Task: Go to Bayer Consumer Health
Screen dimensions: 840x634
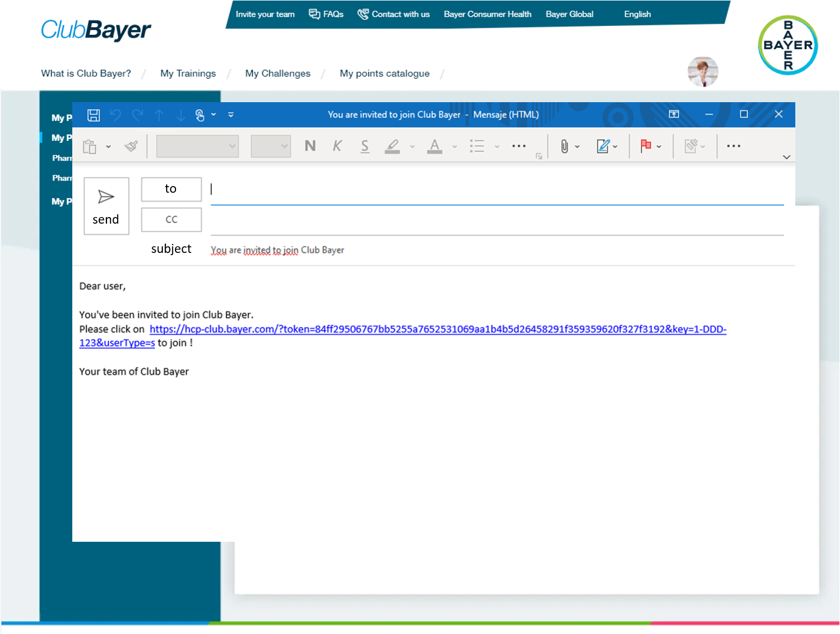Action: tap(488, 14)
